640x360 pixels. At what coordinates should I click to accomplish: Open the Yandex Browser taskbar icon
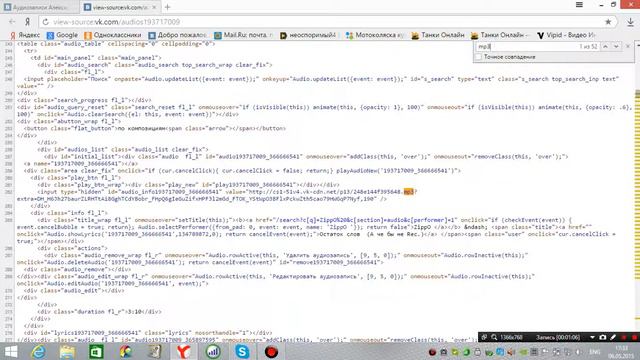click(184, 351)
